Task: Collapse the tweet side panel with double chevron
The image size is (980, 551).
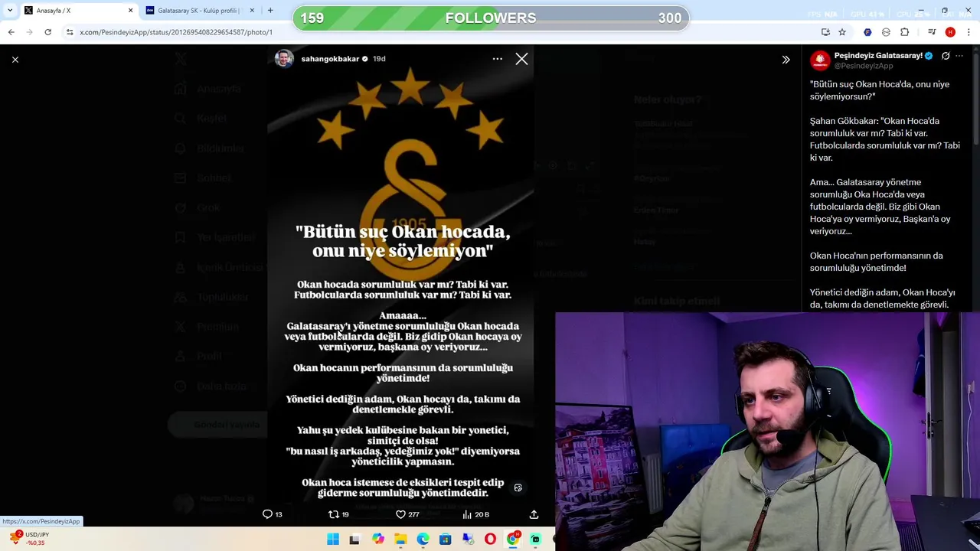Action: click(786, 59)
